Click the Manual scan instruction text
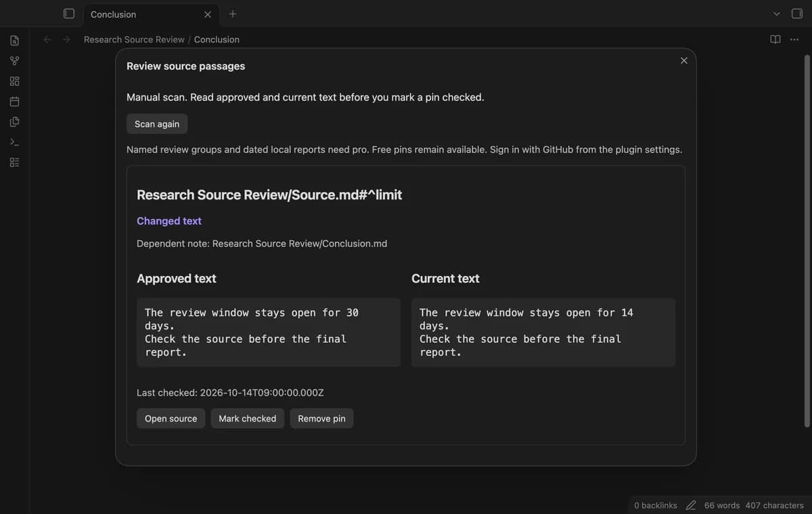This screenshot has width=812, height=514. tap(305, 97)
